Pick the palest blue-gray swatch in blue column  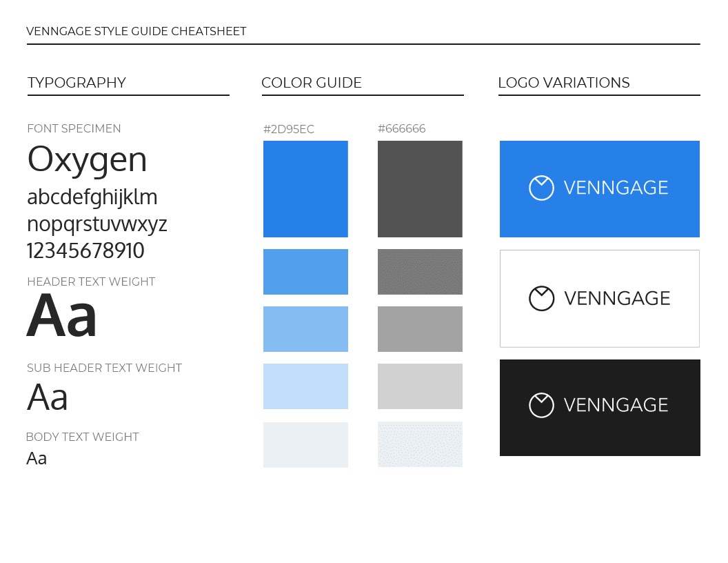click(x=305, y=445)
